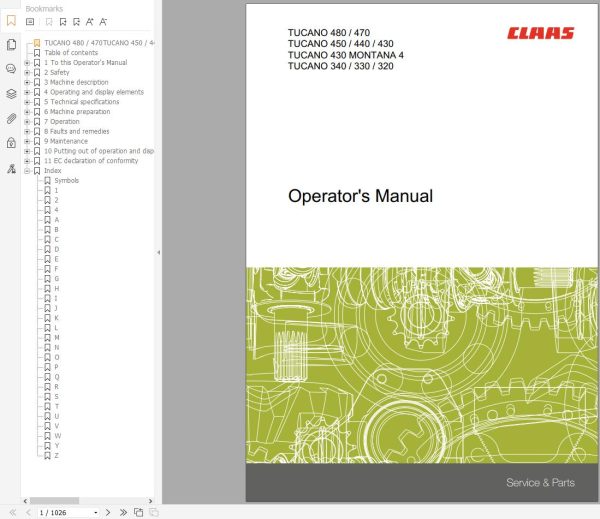Jump to index letter 'W' bookmark
The width and height of the screenshot is (600, 519).
[57, 436]
